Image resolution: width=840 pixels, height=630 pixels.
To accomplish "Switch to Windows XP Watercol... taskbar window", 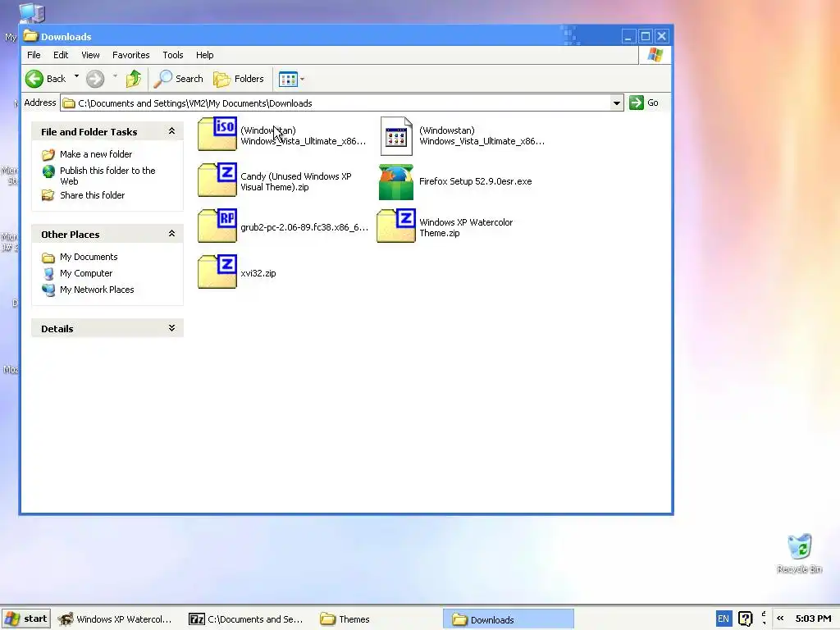I will click(115, 619).
